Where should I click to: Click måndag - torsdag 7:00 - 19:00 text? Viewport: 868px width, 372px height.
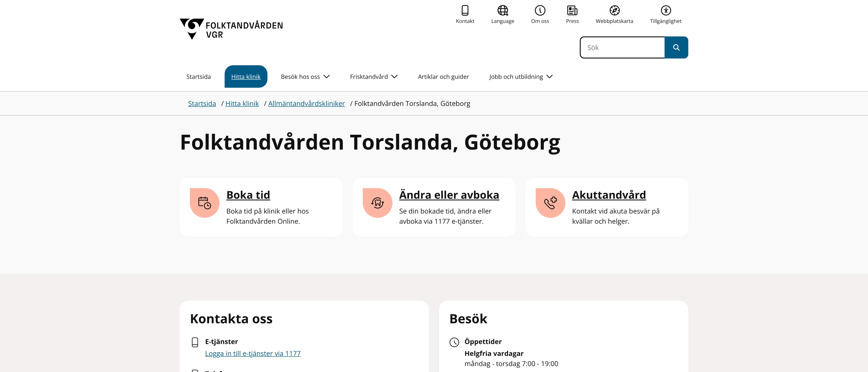click(x=511, y=364)
